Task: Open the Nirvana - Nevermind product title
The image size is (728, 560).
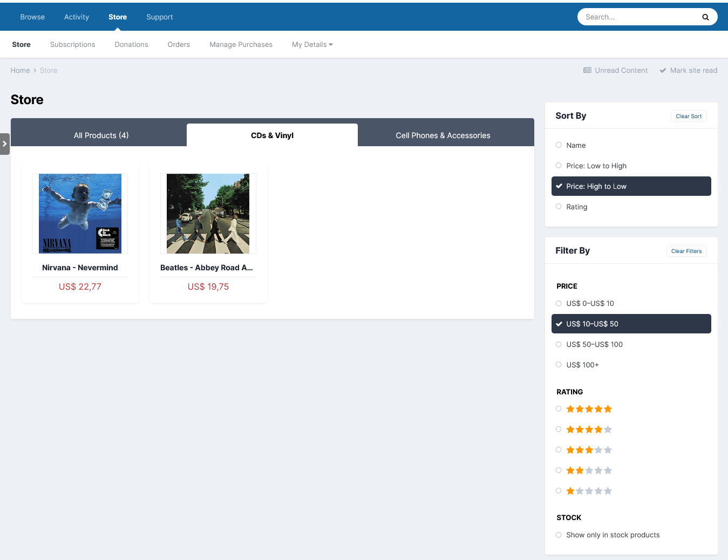Action: [x=80, y=268]
